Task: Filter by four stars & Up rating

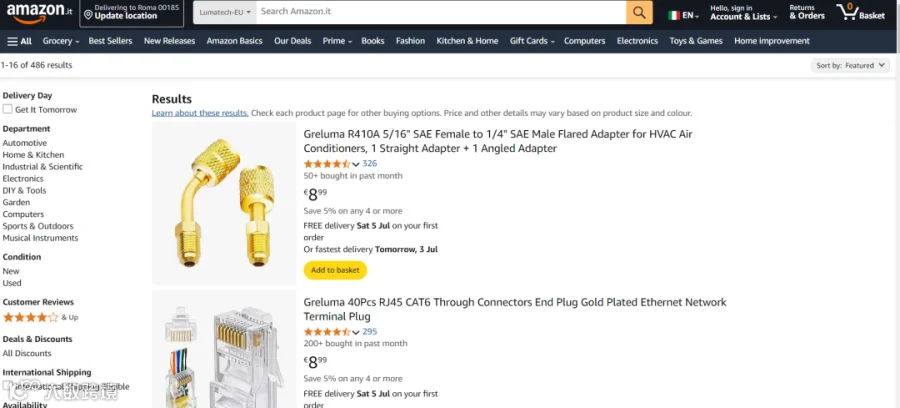Action: click(40, 317)
